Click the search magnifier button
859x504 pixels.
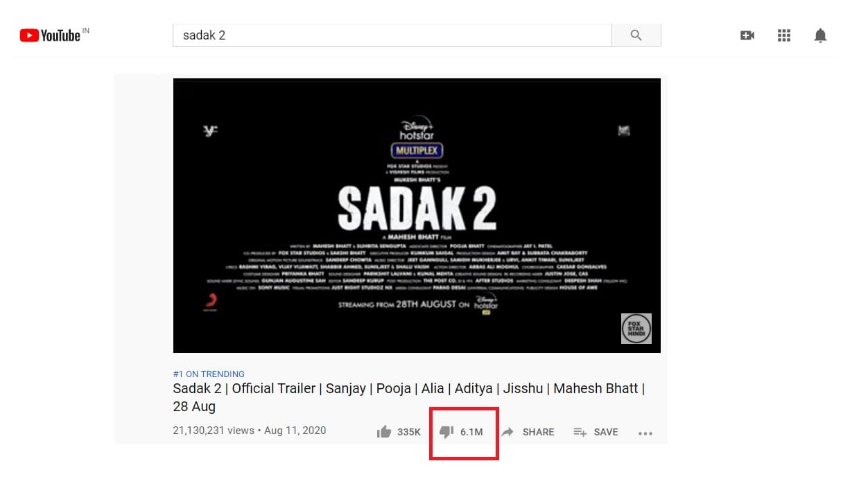pyautogui.click(x=636, y=35)
